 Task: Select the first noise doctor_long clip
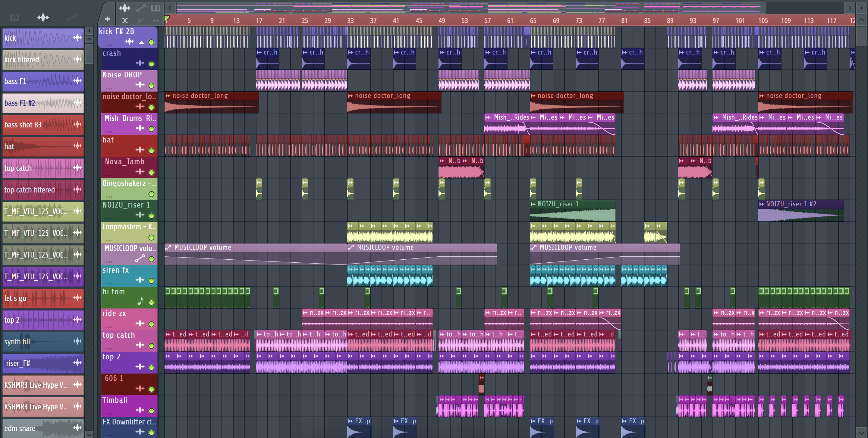click(212, 102)
